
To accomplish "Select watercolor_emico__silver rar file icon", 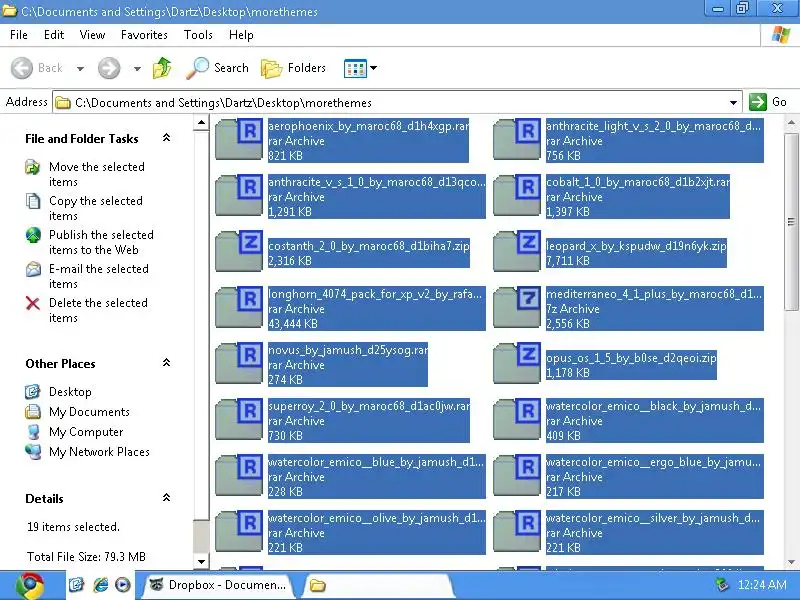I will coord(517,532).
